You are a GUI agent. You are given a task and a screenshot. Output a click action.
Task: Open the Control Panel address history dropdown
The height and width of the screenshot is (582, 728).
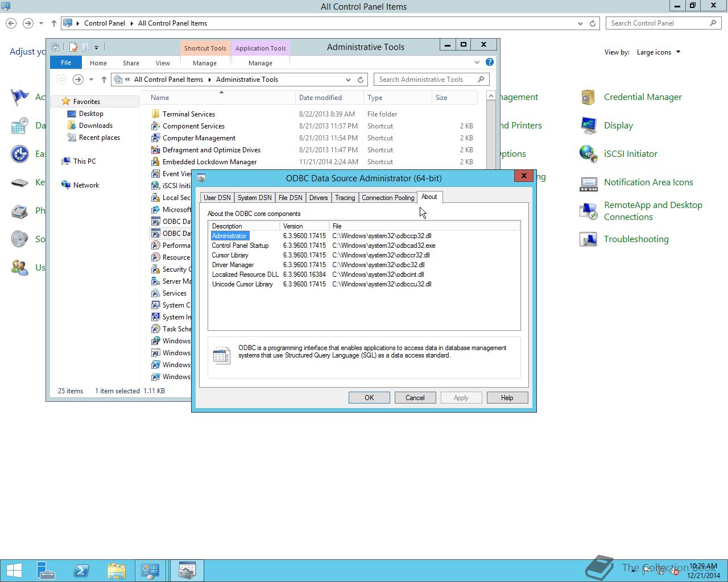[580, 23]
